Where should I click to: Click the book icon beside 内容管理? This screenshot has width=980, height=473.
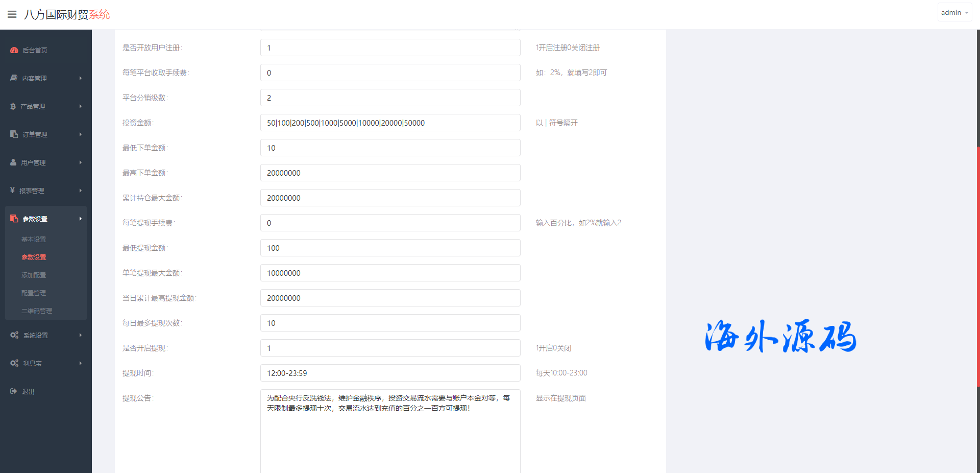tap(14, 78)
